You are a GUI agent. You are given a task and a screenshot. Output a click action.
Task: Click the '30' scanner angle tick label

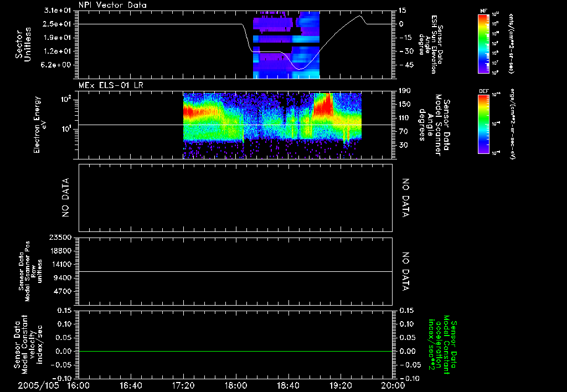[x=404, y=146]
